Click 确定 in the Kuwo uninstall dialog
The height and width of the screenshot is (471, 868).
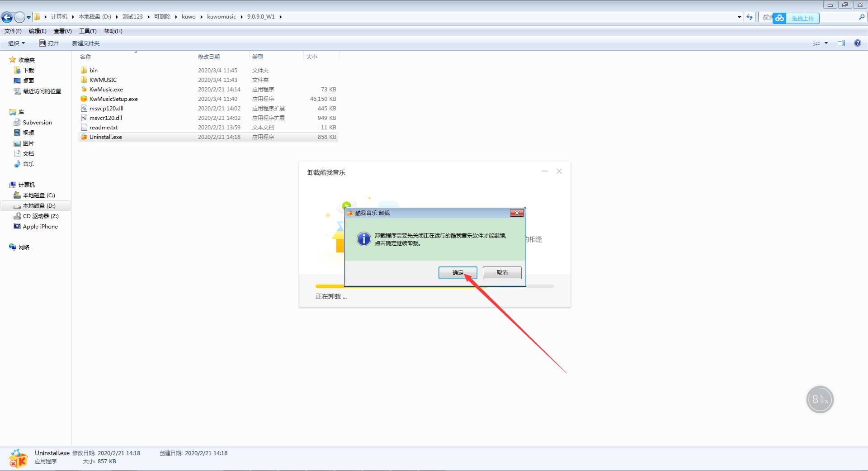pos(458,272)
